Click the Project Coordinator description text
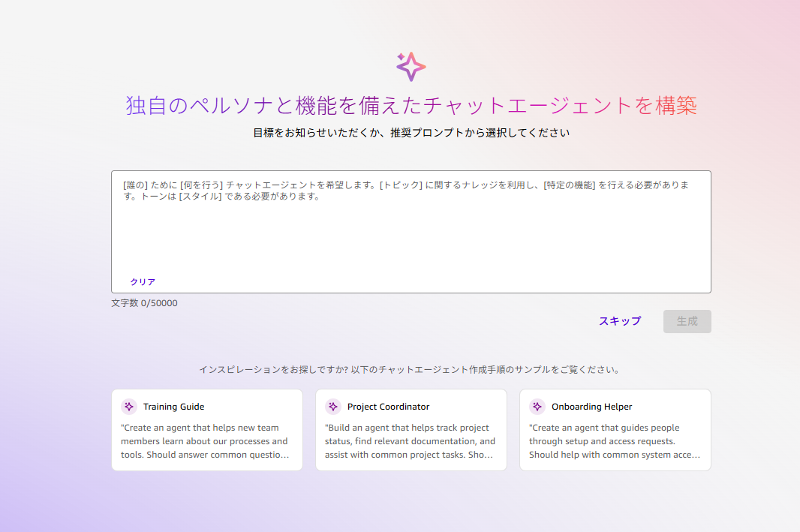Viewport: 800px width, 532px height. click(x=410, y=441)
